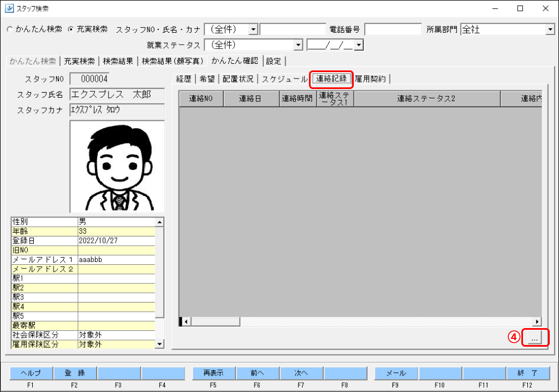Click the 連絡NO column header
The height and width of the screenshot is (392, 559).
click(x=201, y=99)
